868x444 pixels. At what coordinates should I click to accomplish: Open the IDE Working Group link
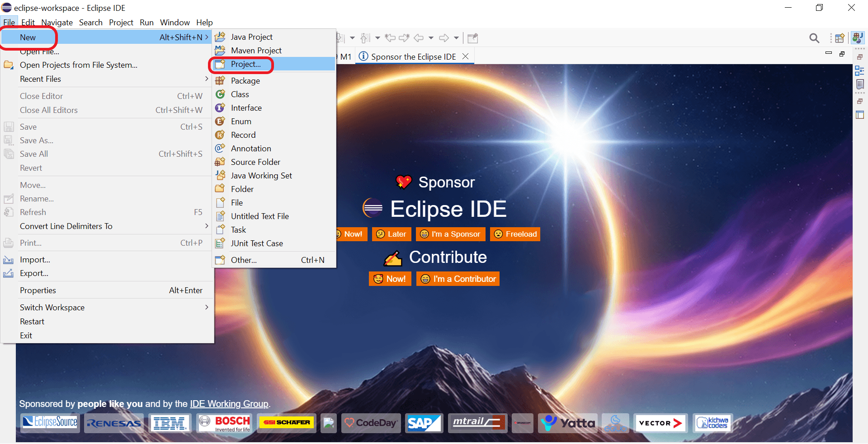coord(229,404)
